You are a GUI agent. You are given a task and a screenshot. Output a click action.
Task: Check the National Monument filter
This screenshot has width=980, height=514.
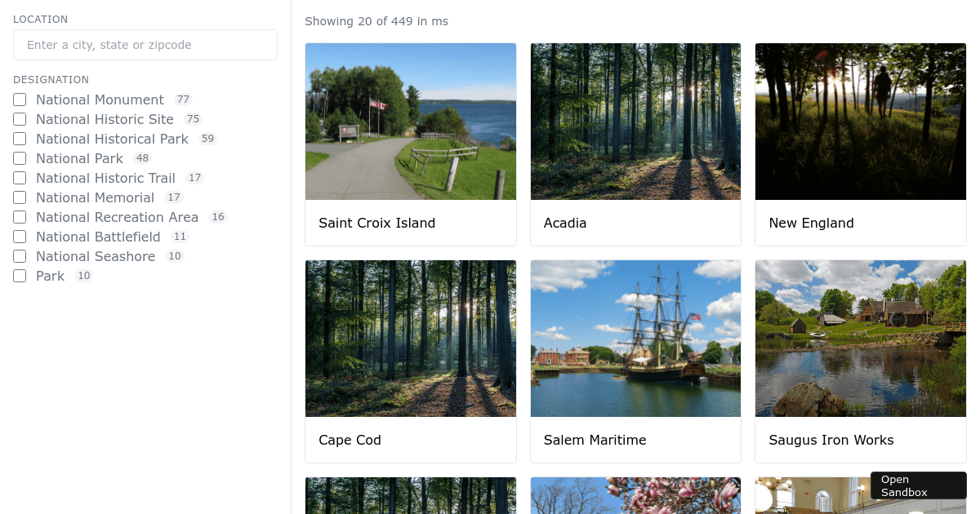coord(20,100)
